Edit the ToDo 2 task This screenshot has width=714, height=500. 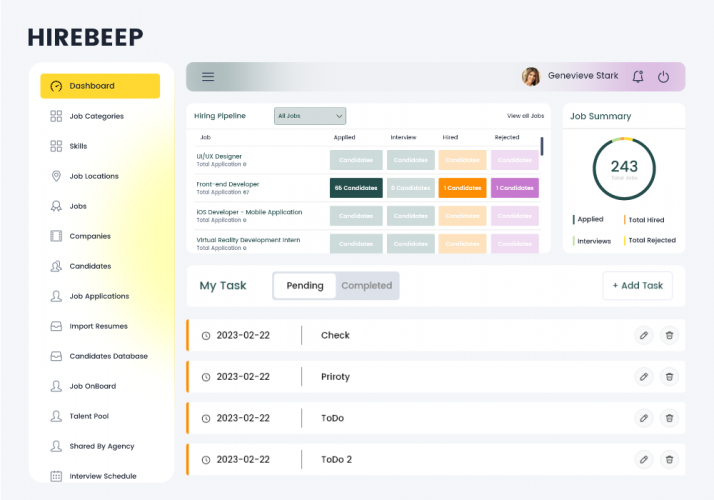click(x=644, y=459)
